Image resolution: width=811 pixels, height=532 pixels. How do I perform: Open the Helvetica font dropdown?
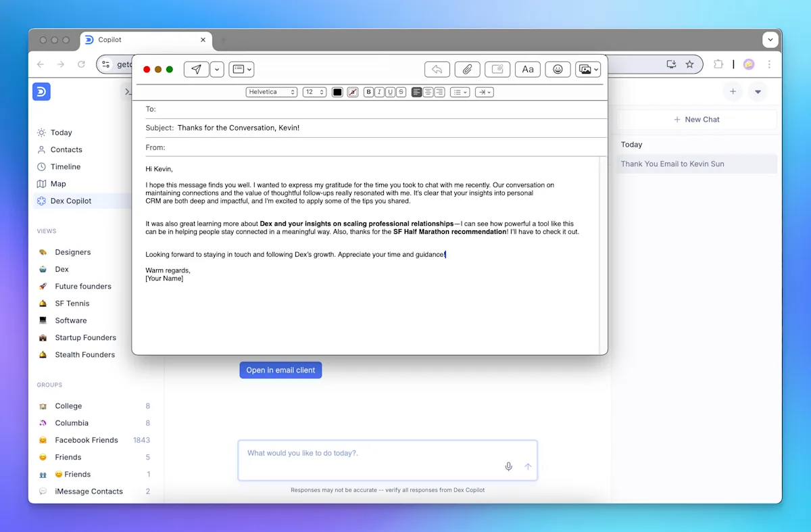(272, 92)
